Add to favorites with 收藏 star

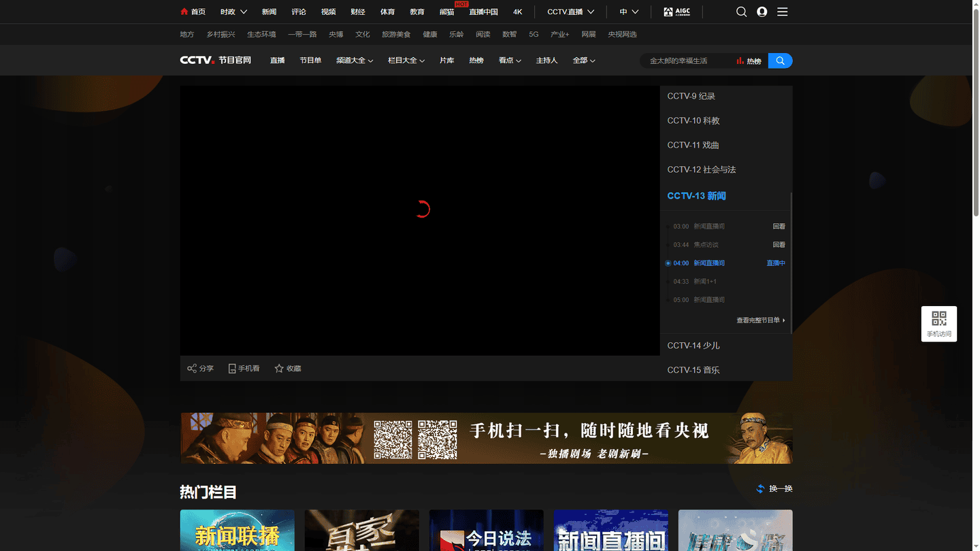point(287,368)
